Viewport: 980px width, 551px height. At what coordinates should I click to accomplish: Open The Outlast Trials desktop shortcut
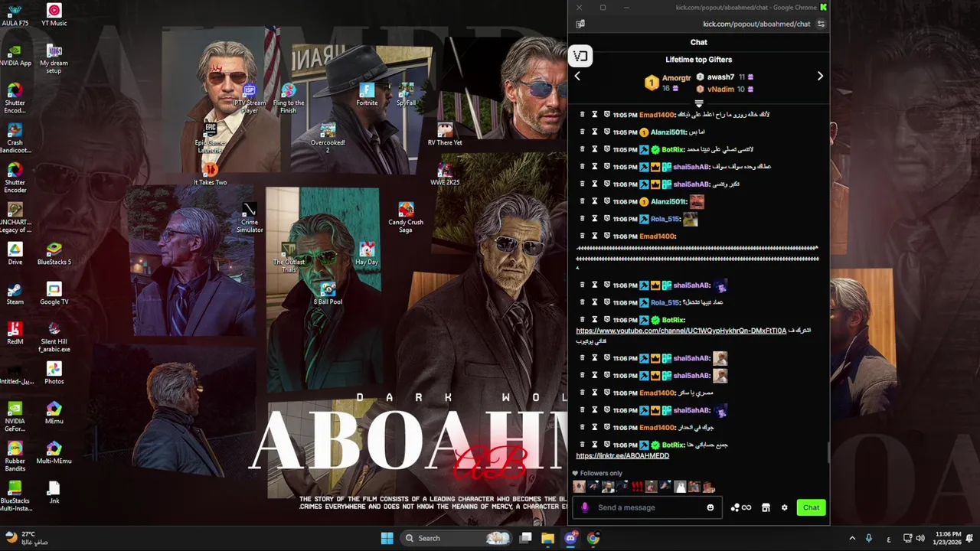(289, 258)
